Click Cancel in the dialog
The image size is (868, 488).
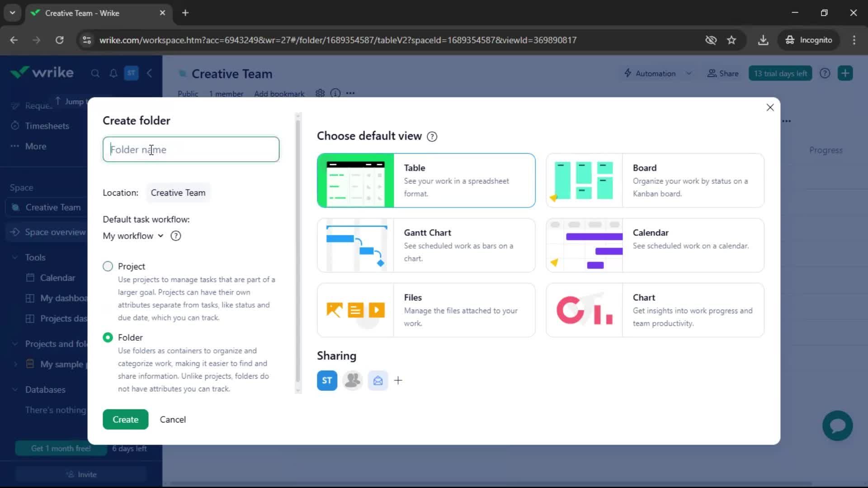pos(173,419)
